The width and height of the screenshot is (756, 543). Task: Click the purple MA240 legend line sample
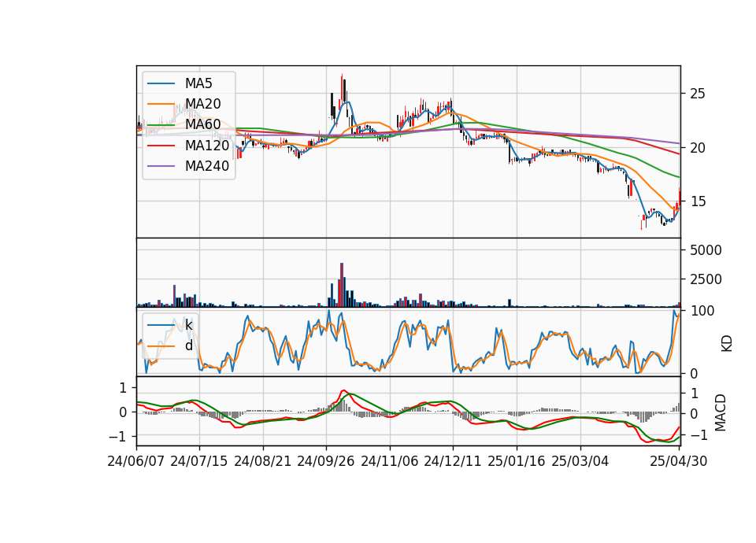point(161,166)
